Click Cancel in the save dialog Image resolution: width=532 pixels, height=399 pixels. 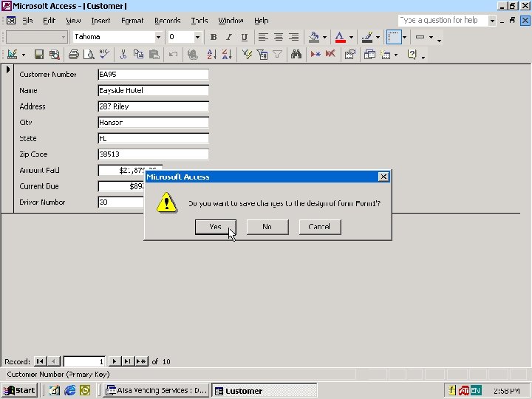[320, 227]
